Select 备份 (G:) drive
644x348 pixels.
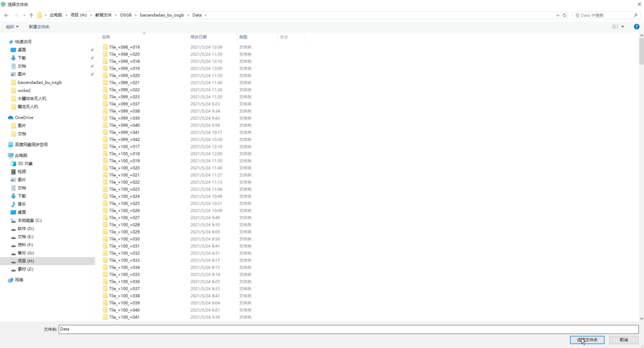tap(26, 253)
